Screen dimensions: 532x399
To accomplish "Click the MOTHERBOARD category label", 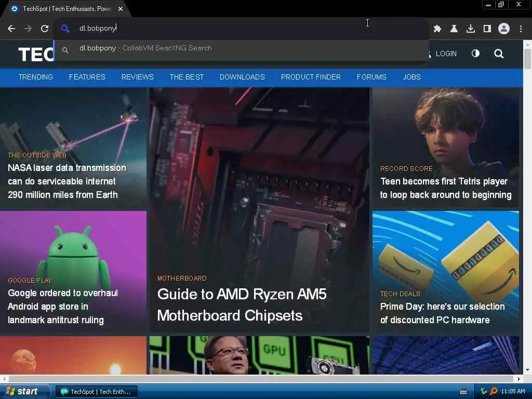I will pos(182,278).
